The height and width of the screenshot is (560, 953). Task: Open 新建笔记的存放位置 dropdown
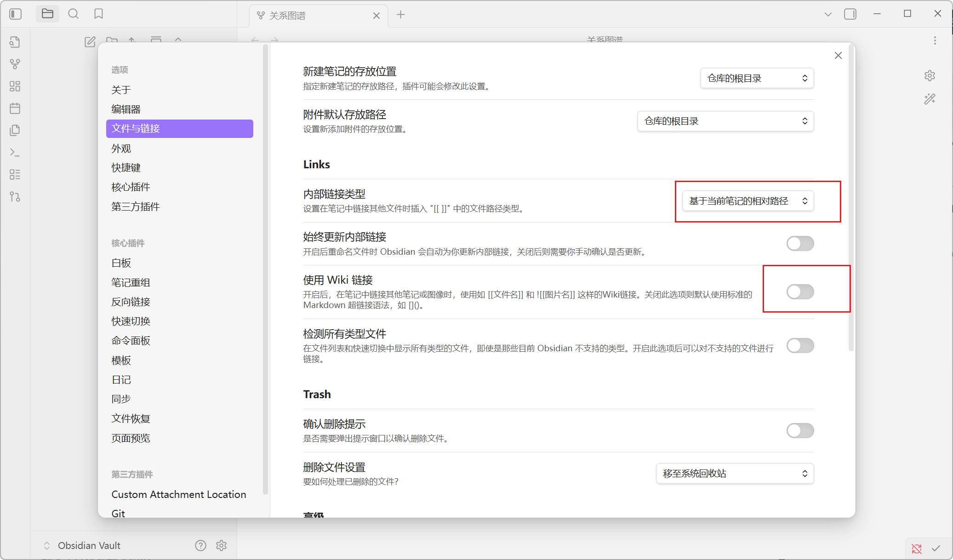tap(757, 78)
